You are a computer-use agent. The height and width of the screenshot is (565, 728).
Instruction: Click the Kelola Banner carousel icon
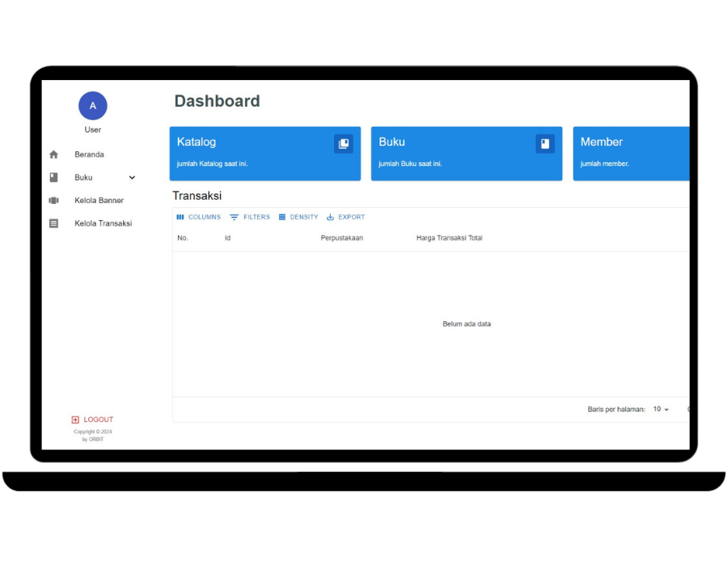click(x=54, y=201)
